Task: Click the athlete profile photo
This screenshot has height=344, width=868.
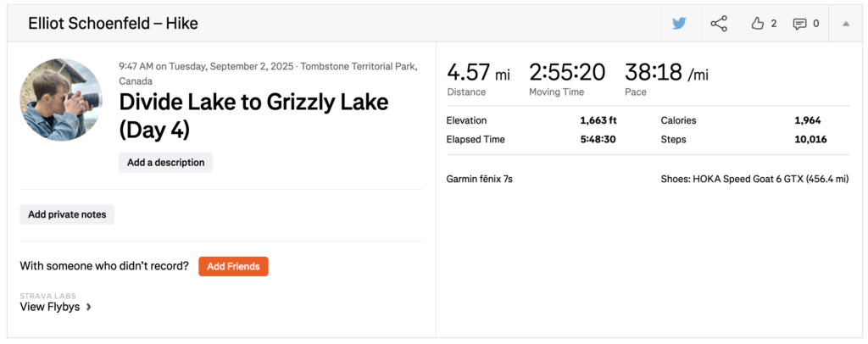Action: pos(60,100)
